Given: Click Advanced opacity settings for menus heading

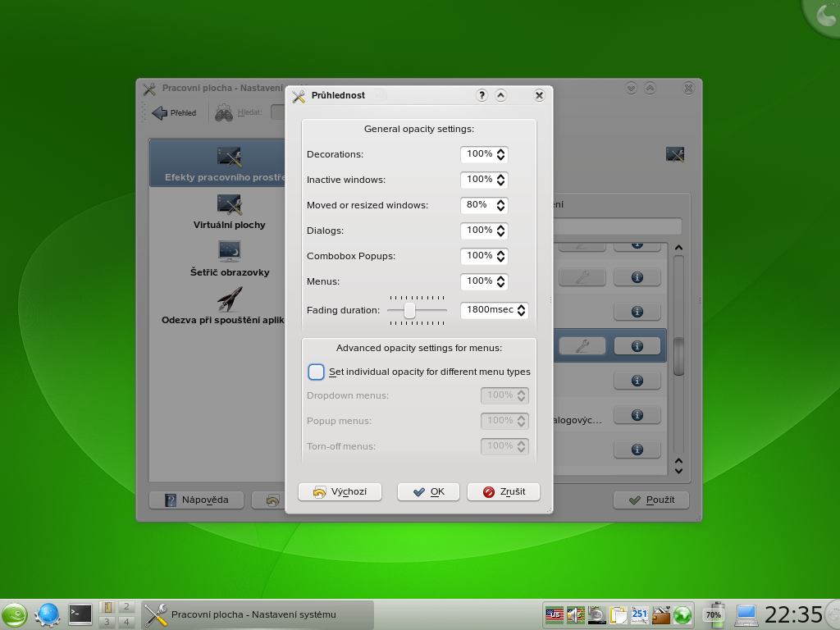Looking at the screenshot, I should pos(419,348).
